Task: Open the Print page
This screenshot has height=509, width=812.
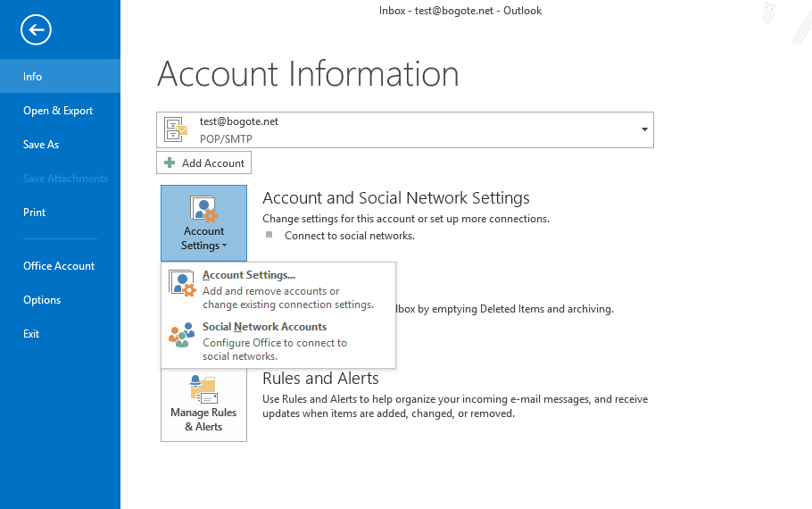Action: point(34,213)
